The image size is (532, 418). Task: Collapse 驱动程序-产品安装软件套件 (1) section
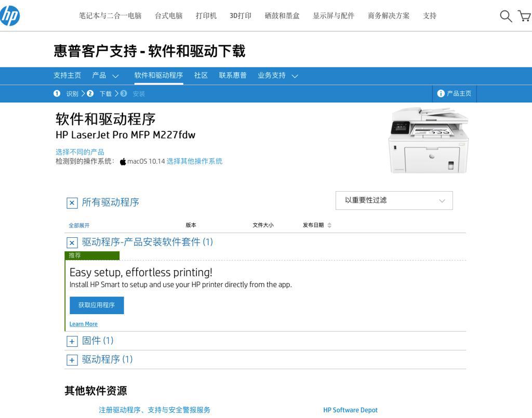72,242
